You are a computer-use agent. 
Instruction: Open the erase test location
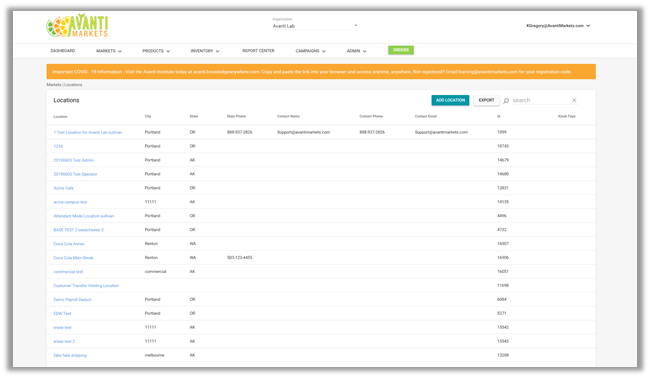pos(62,327)
